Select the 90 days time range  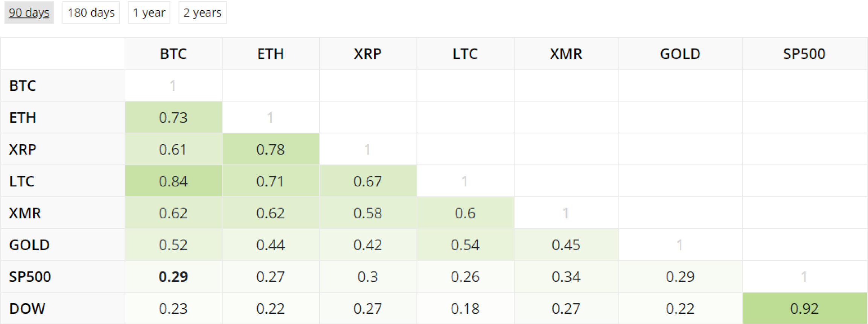pos(29,13)
